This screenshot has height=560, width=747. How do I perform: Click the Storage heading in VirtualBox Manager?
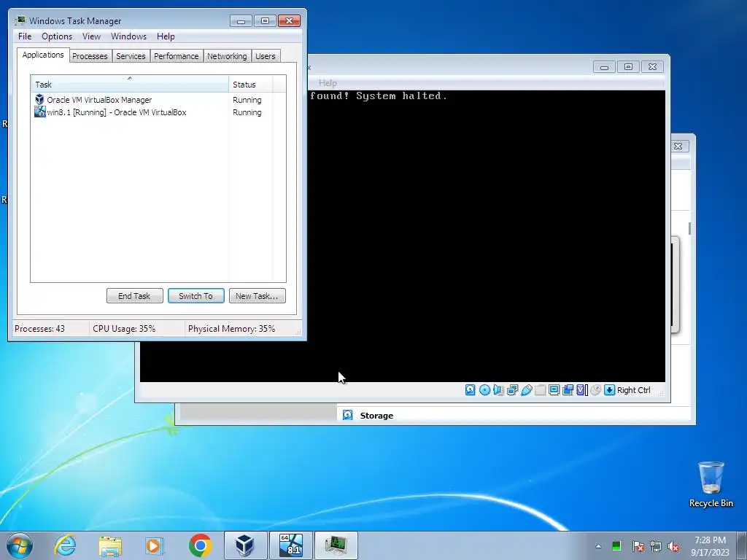point(376,416)
